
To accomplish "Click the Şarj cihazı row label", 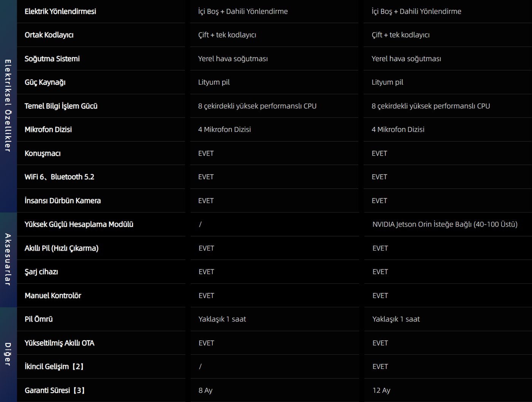I will 41,272.
